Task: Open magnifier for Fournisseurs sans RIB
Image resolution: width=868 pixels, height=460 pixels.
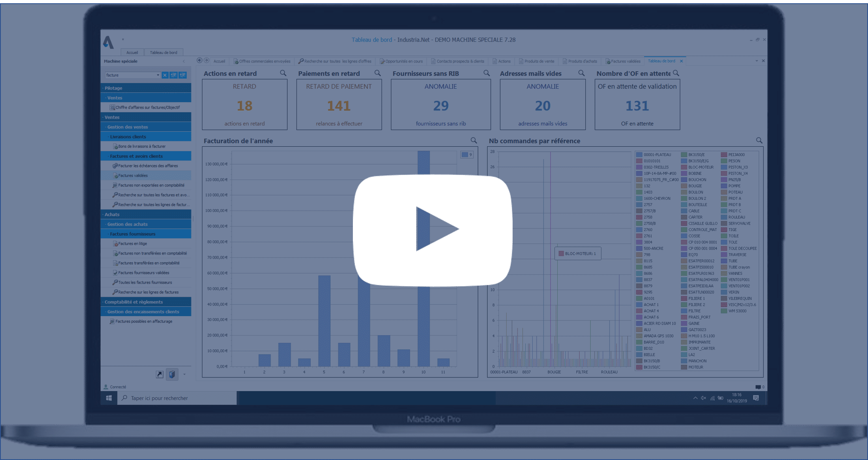Action: point(487,73)
